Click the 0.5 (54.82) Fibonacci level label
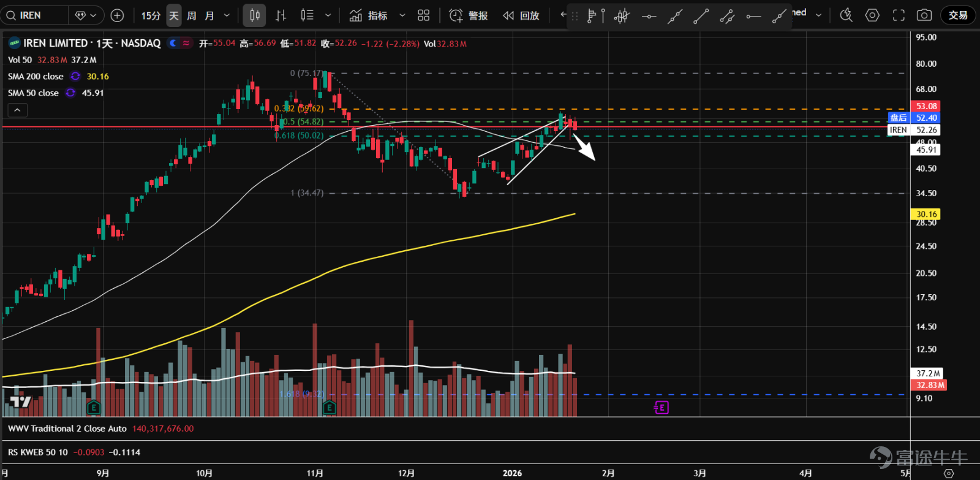The width and height of the screenshot is (980, 480). click(x=303, y=122)
